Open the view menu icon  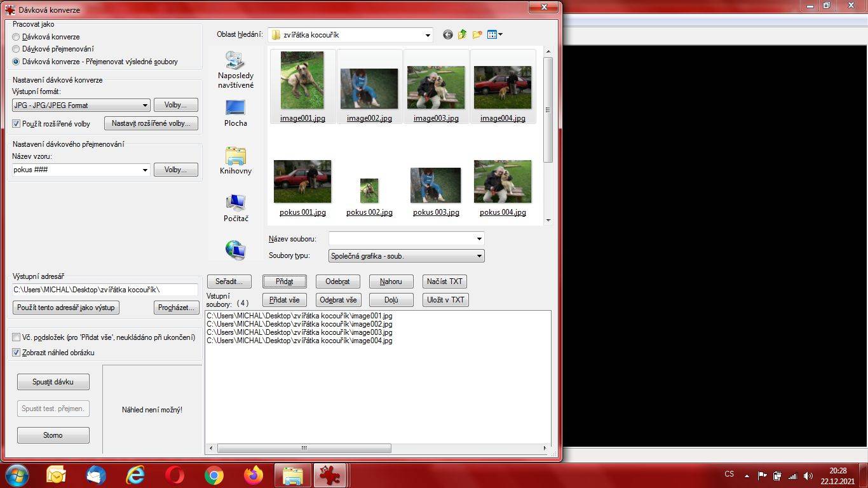pyautogui.click(x=495, y=35)
